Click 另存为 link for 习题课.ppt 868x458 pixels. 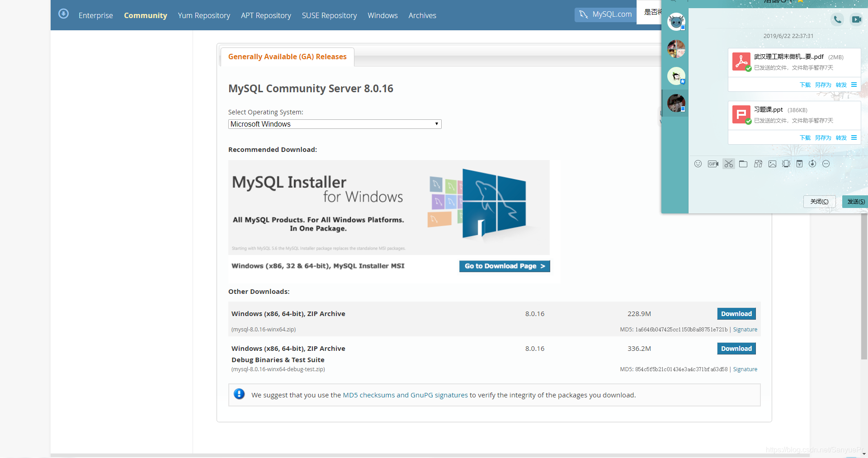pyautogui.click(x=823, y=138)
